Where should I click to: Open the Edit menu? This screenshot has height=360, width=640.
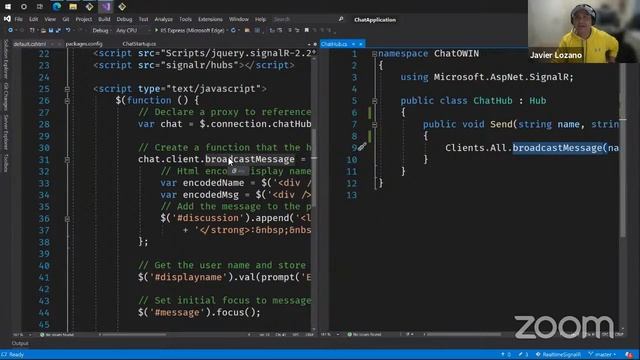pyautogui.click(x=33, y=19)
